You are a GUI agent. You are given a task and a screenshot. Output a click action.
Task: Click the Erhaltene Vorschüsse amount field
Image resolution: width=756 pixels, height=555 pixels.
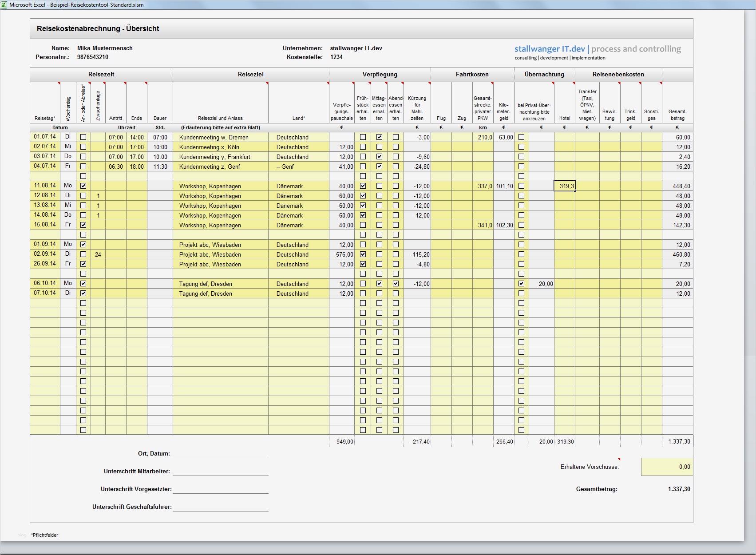click(x=666, y=467)
